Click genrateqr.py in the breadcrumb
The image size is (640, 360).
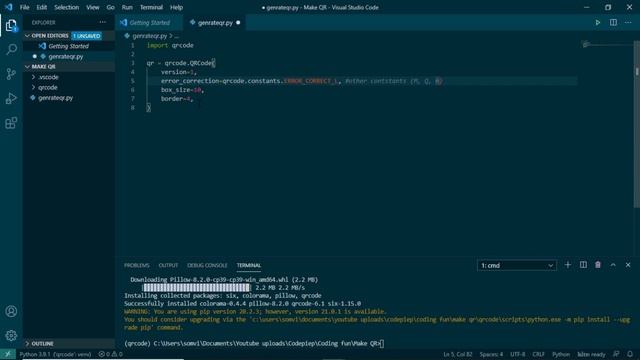tap(149, 36)
